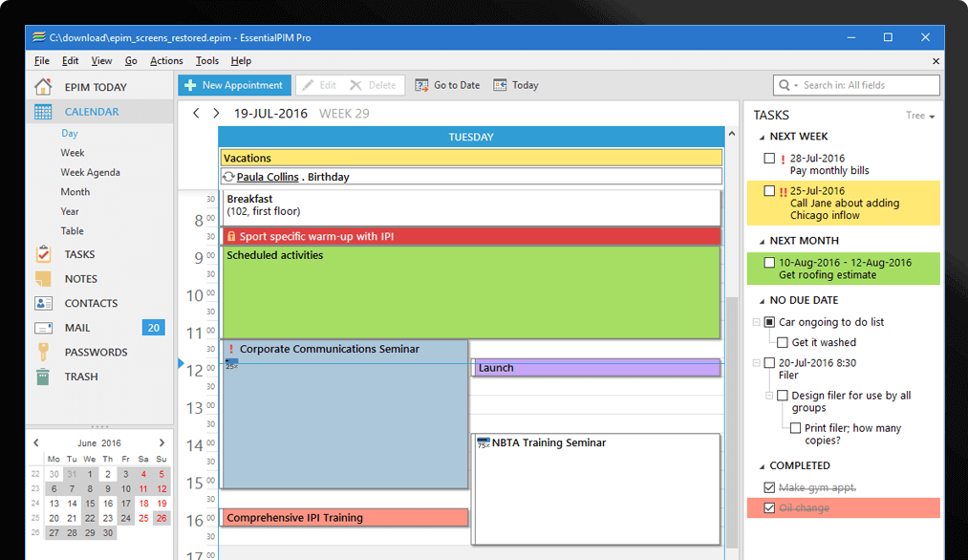
Task: Open the Actions menu
Action: [166, 60]
